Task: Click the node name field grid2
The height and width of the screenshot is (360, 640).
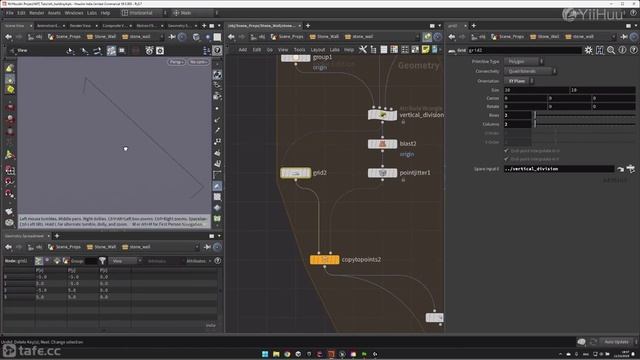Action: [524, 50]
